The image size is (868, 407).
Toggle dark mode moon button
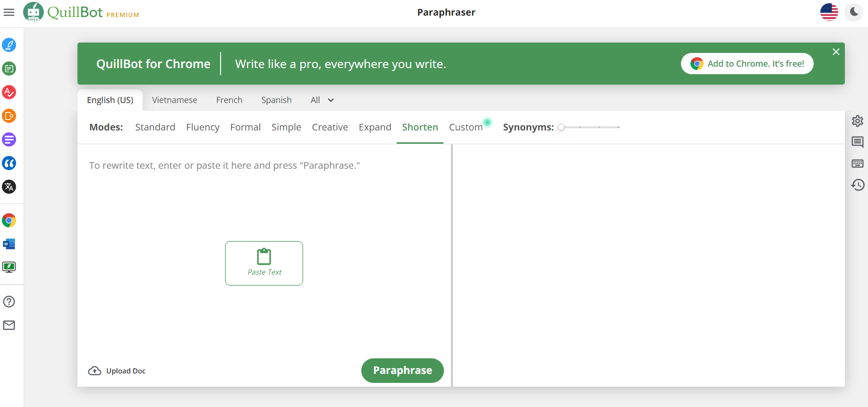(854, 12)
